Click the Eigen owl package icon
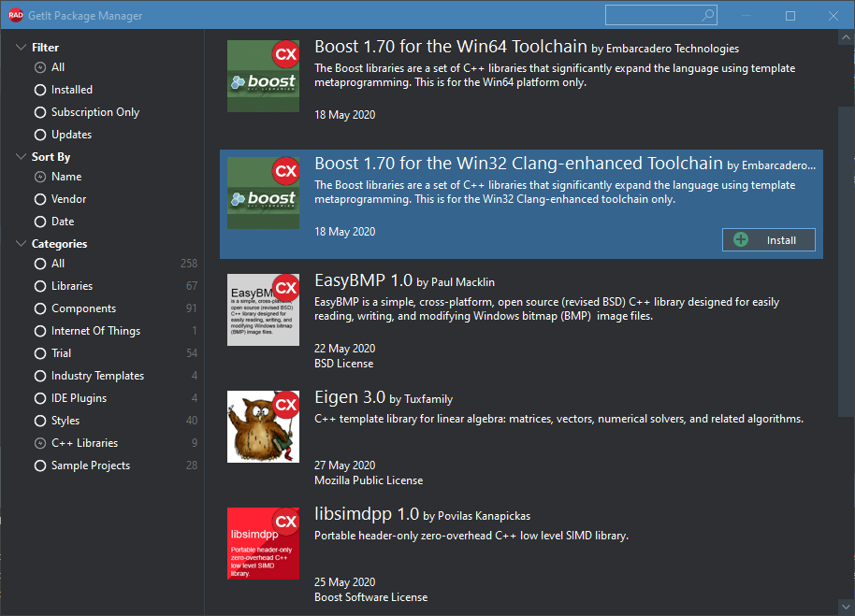Screen dimensions: 855x616 pos(263,426)
